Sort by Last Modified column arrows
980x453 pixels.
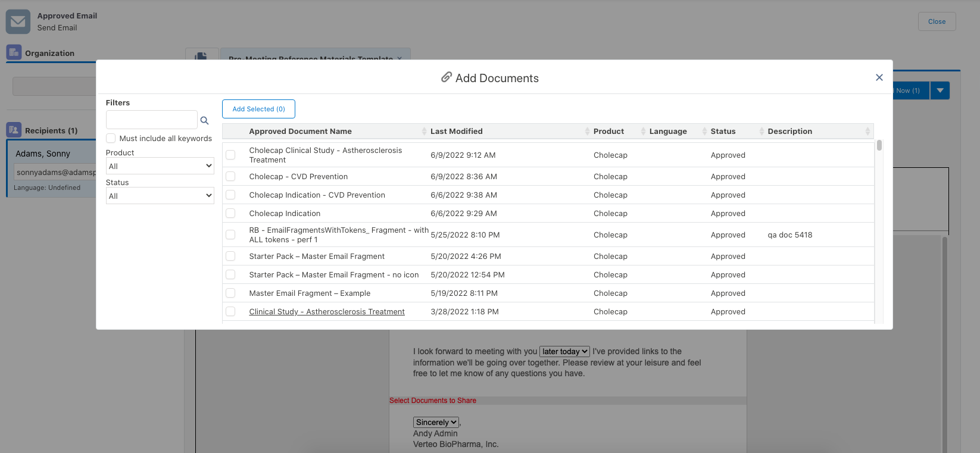(587, 132)
